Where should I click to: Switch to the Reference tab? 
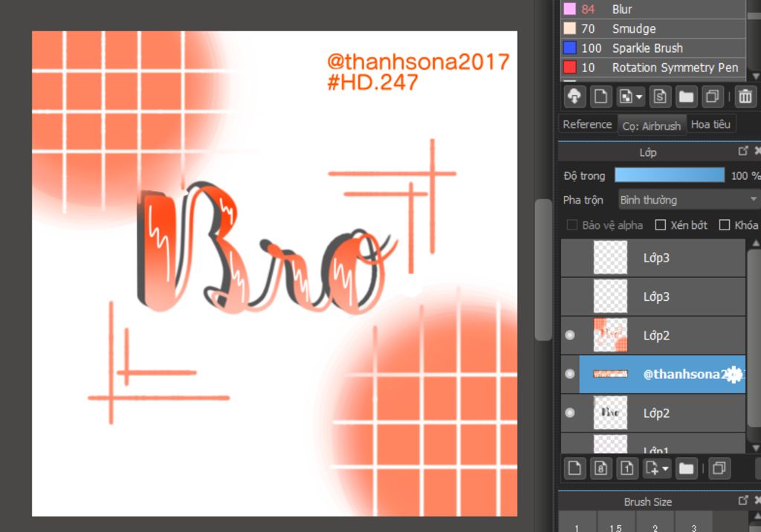pyautogui.click(x=587, y=124)
